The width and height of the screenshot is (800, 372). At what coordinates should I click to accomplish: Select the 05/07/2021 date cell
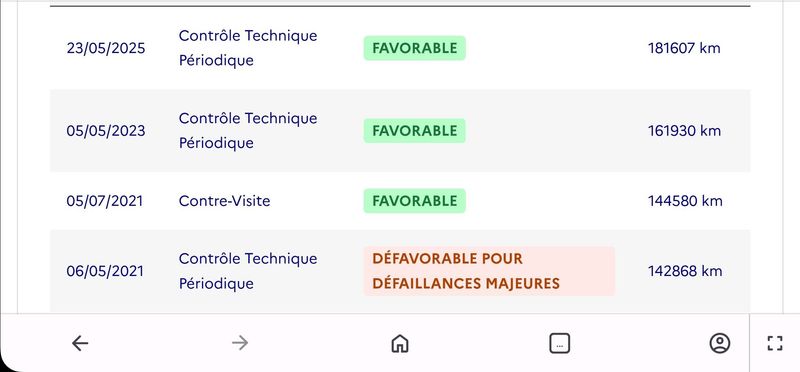[105, 201]
